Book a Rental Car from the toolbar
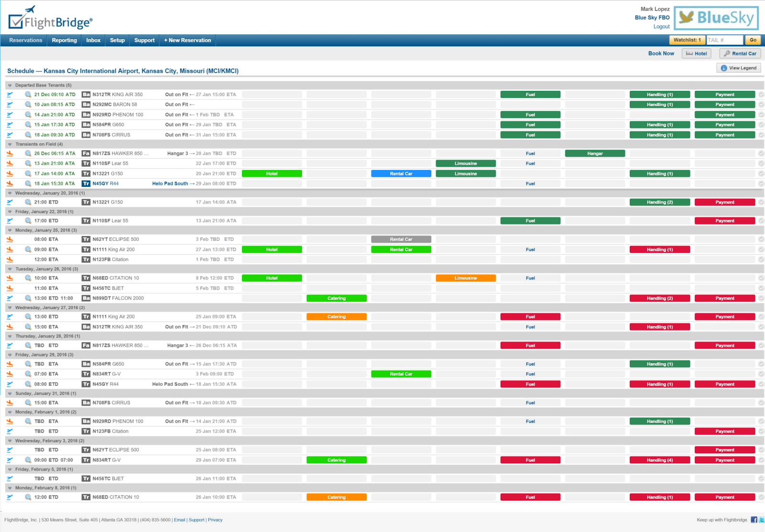 [x=740, y=54]
